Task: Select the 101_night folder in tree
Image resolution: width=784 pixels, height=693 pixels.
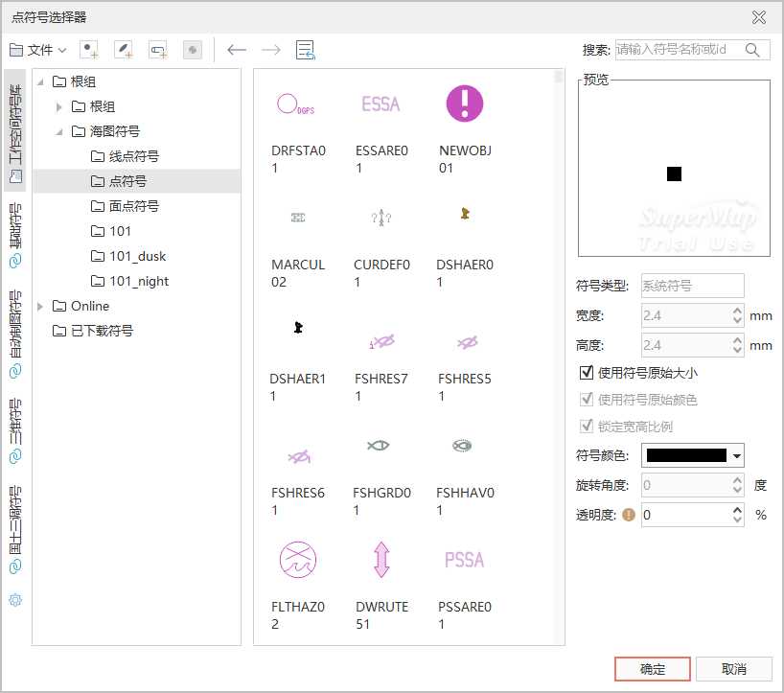Action: 138,281
